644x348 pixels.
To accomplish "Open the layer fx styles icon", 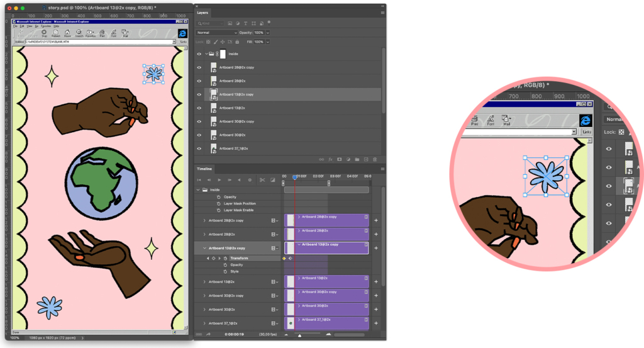I will click(x=330, y=159).
